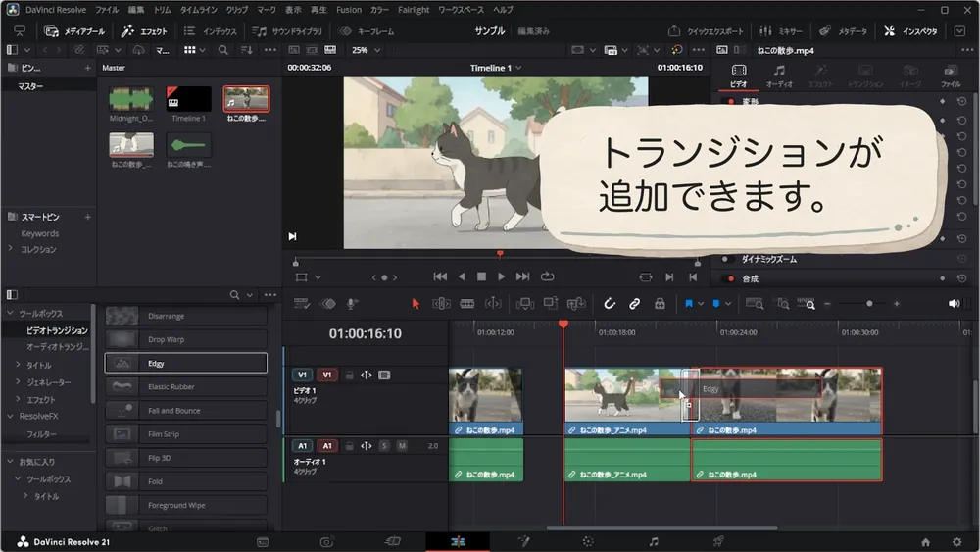Select the Film Strip transition
Image resolution: width=980 pixels, height=552 pixels.
(x=185, y=433)
